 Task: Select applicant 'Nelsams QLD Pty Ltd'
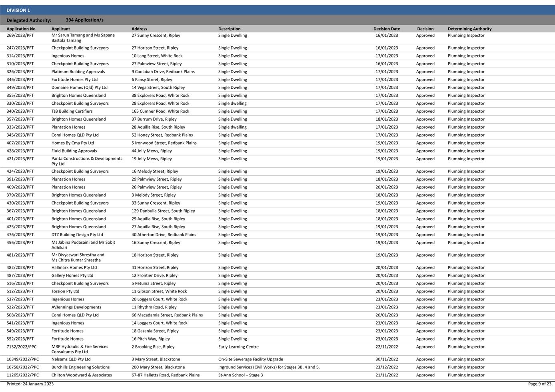(x=71, y=359)
